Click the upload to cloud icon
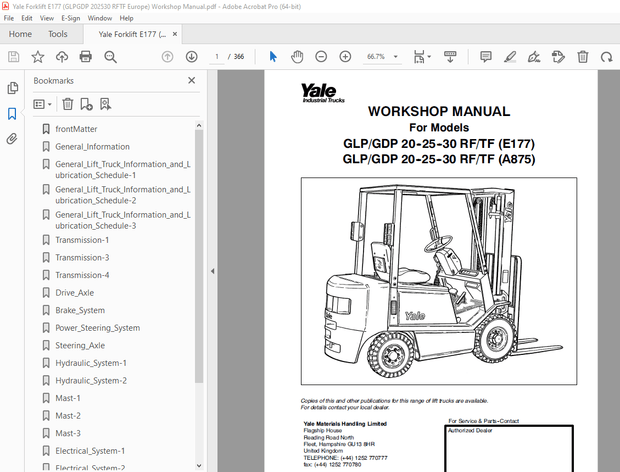 coord(62,57)
